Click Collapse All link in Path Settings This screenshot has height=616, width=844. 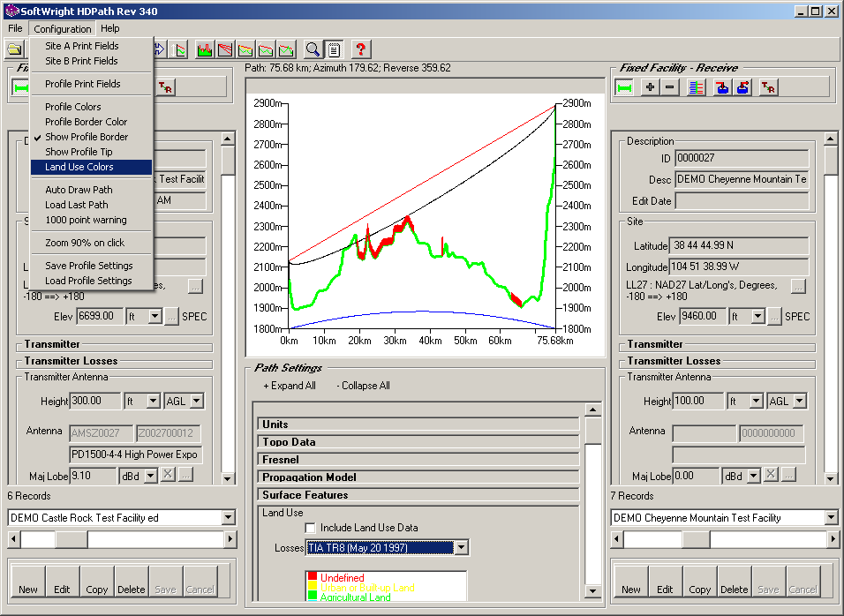click(x=364, y=386)
